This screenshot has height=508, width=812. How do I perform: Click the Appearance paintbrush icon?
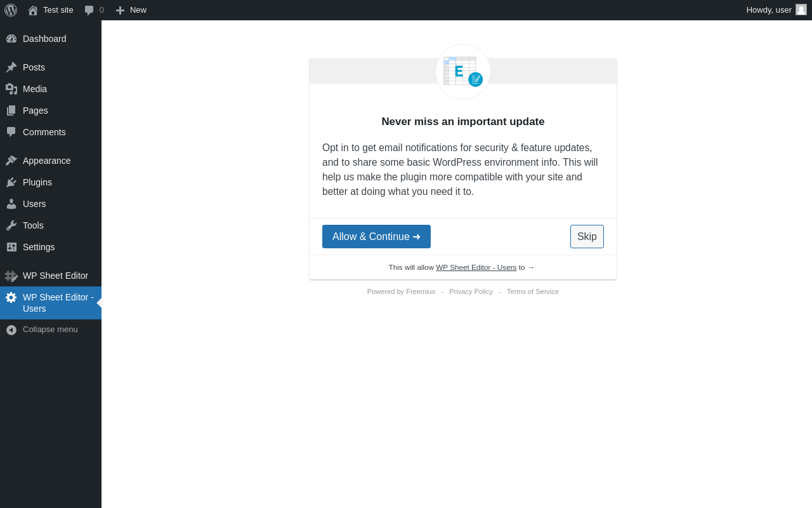click(x=11, y=161)
